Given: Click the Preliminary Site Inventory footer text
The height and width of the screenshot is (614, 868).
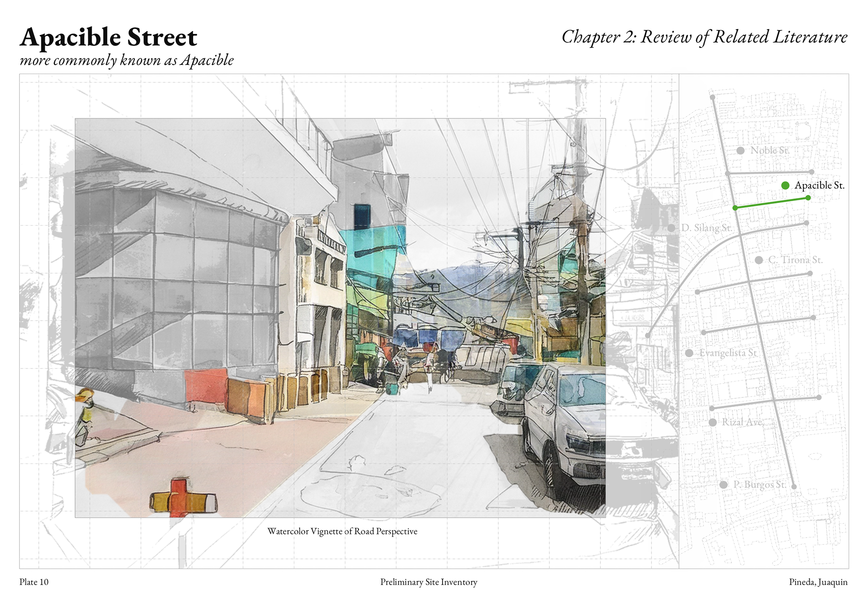Looking at the screenshot, I should [x=429, y=582].
